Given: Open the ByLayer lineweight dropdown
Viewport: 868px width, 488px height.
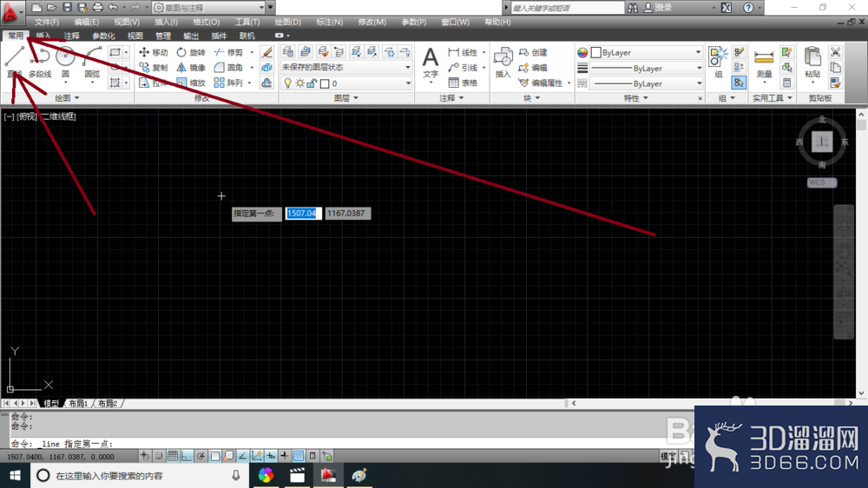Looking at the screenshot, I should [646, 68].
